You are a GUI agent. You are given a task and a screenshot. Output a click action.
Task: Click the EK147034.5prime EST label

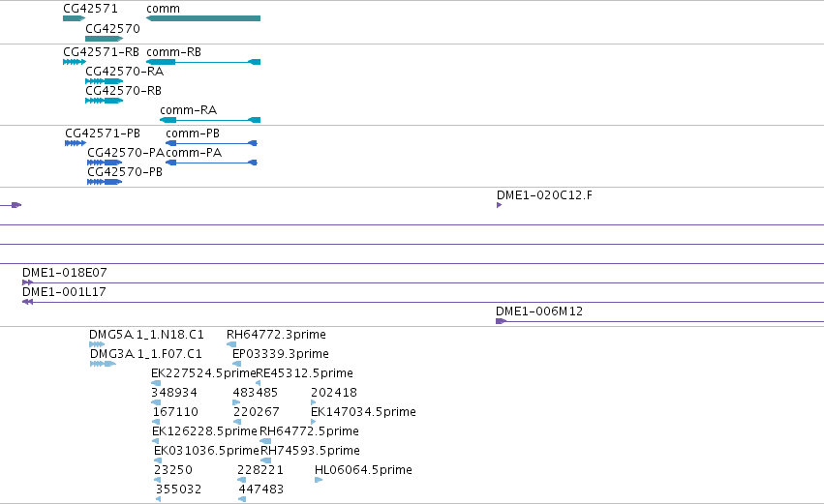tap(363, 412)
